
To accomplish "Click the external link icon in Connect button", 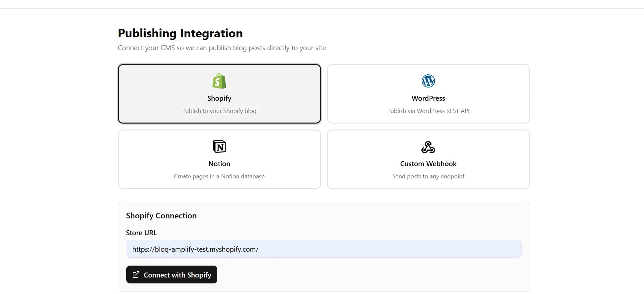I will tap(136, 275).
